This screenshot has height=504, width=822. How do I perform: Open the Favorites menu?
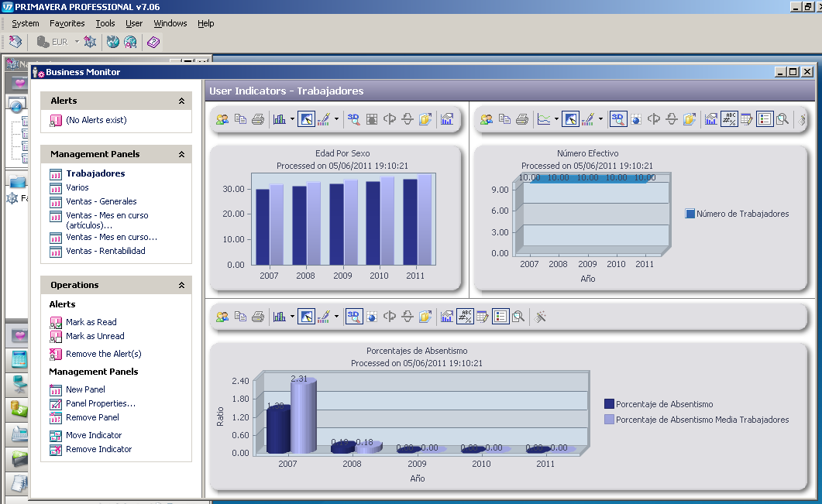click(67, 23)
